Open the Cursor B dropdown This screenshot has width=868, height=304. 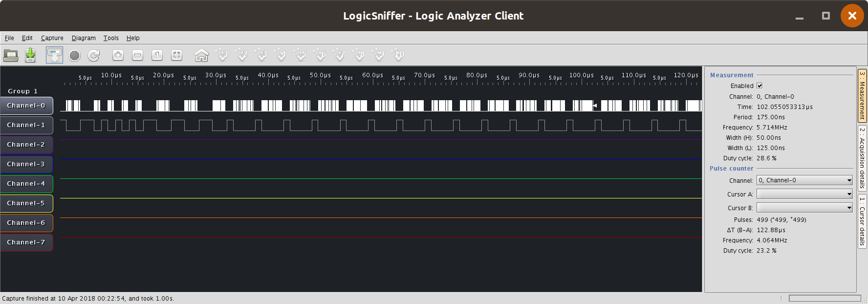(x=804, y=208)
